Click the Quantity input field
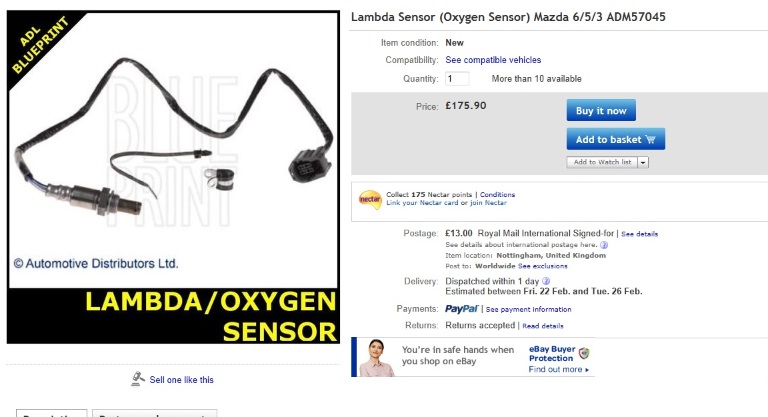This screenshot has height=417, width=768. (x=457, y=78)
